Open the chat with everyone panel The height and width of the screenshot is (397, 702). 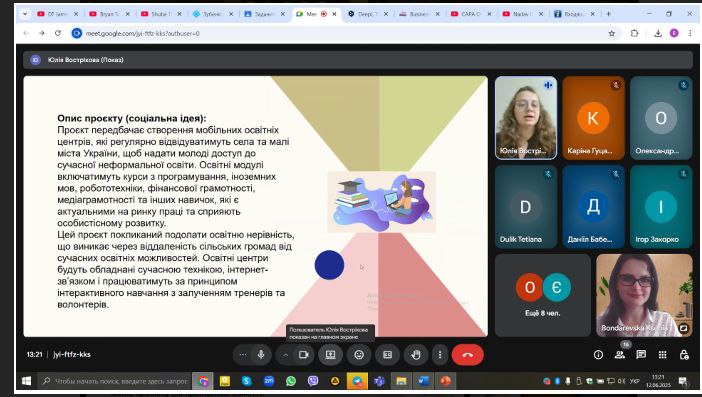coord(641,355)
